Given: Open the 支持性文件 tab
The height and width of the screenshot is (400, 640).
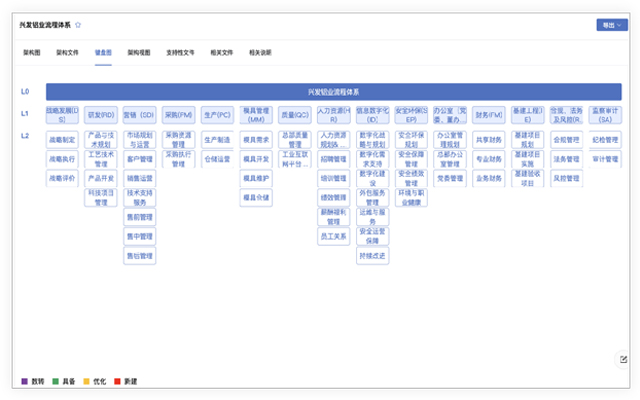Looking at the screenshot, I should coord(180,52).
